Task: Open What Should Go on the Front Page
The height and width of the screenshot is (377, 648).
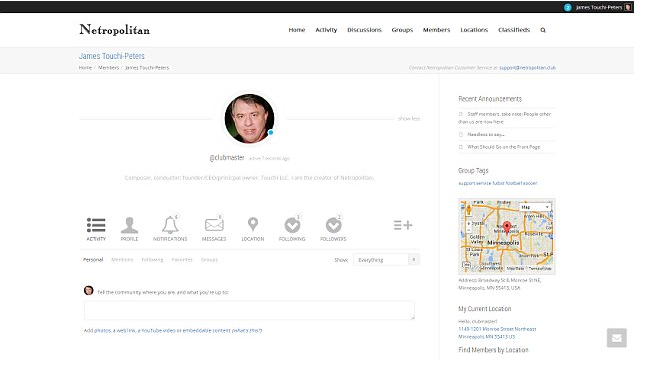Action: (x=503, y=147)
